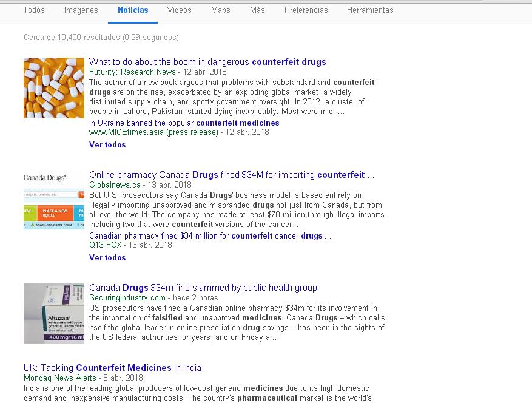Click the SecuringIndustry.com source label
This screenshot has height=403, width=532.
(x=127, y=298)
